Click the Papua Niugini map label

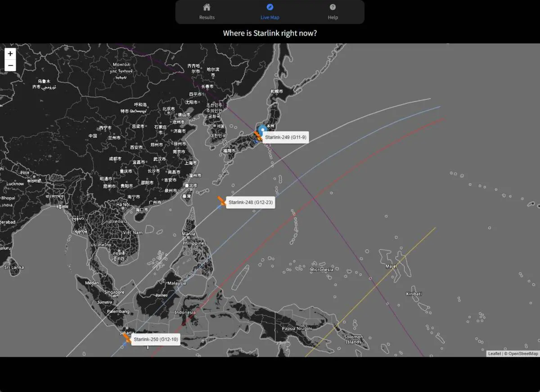coord(297,329)
